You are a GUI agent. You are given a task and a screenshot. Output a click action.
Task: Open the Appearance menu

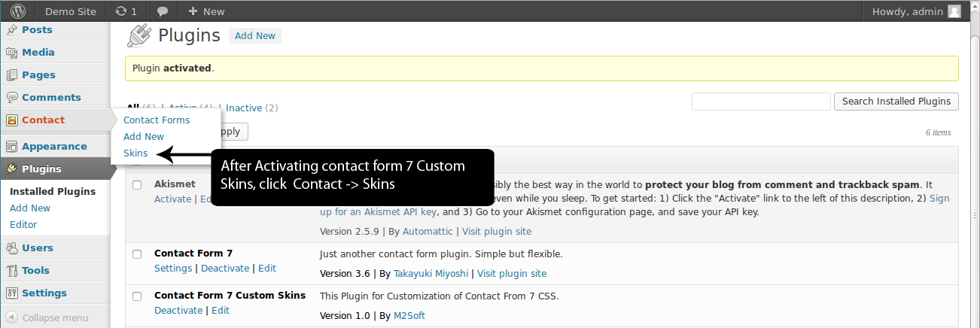click(x=55, y=147)
